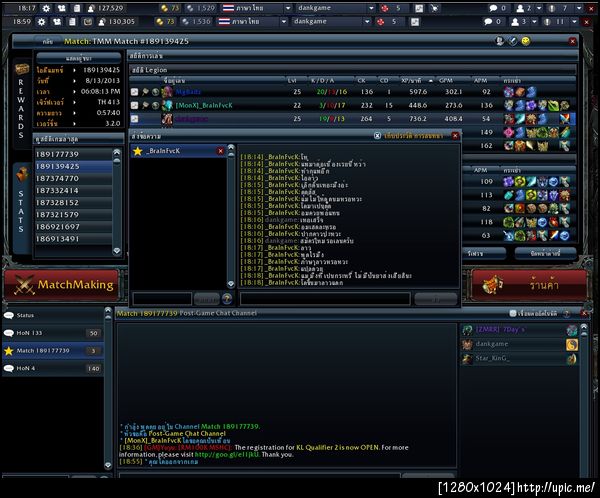This screenshot has width=600, height=498.
Task: Click the pen icon in Match header
Action: 513,41
